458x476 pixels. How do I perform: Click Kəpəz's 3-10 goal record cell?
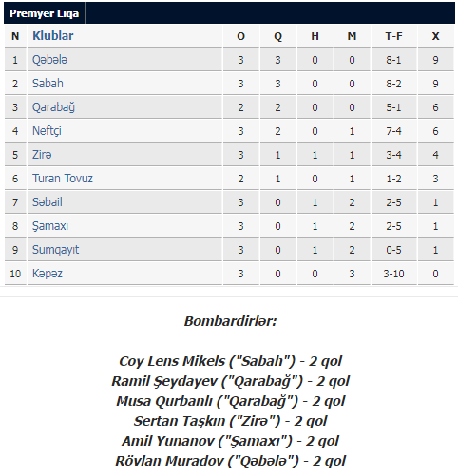click(393, 274)
